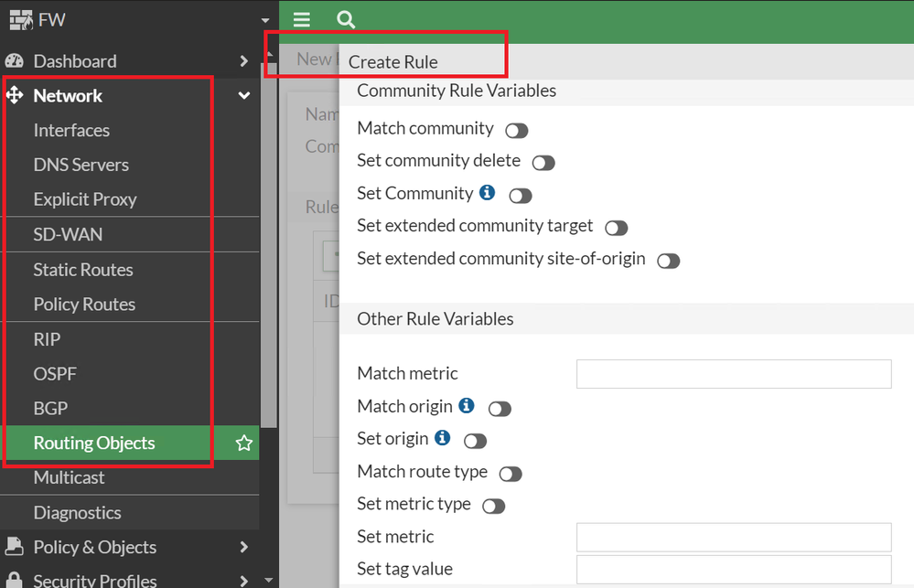The width and height of the screenshot is (914, 588).
Task: Click the info icon beside Set origin
Action: pyautogui.click(x=443, y=438)
